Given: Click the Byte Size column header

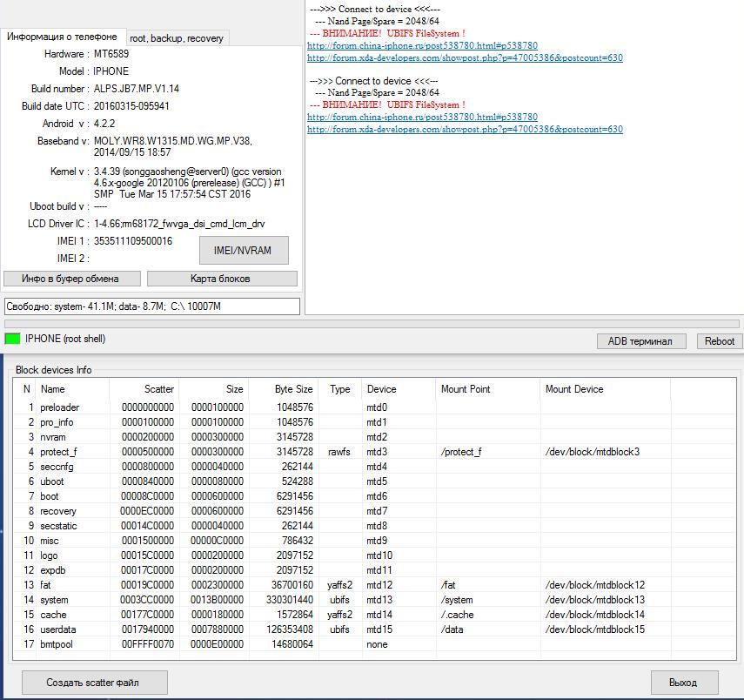Looking at the screenshot, I should click(x=292, y=389).
